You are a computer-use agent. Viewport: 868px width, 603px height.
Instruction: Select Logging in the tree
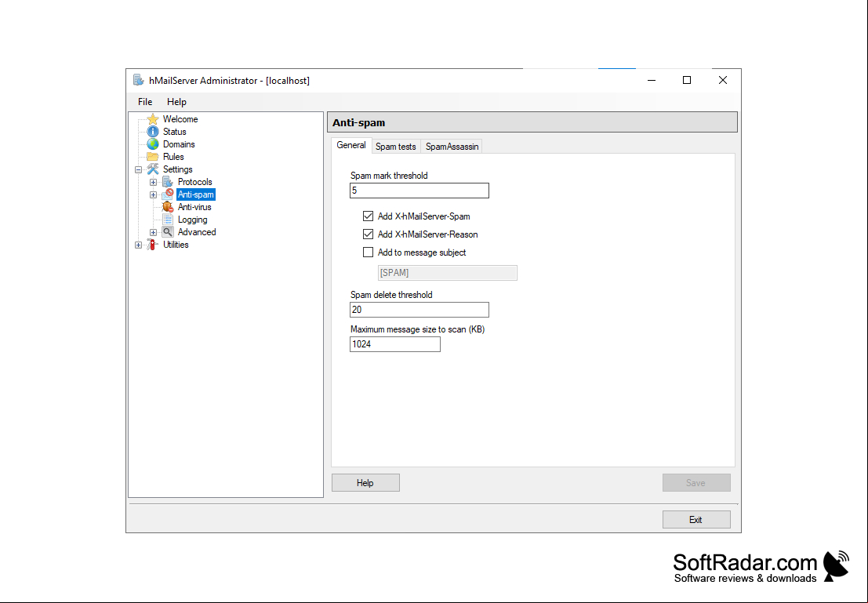(x=193, y=220)
